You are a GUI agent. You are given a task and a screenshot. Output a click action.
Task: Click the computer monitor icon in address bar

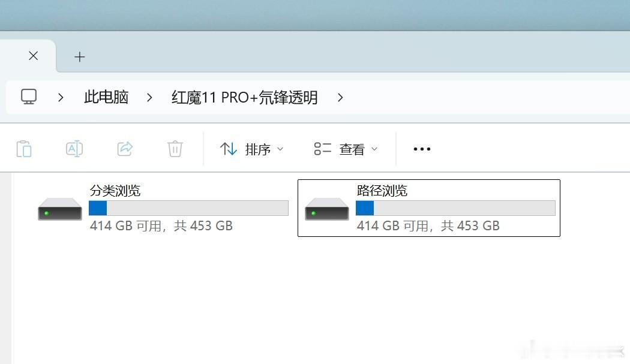tap(29, 97)
